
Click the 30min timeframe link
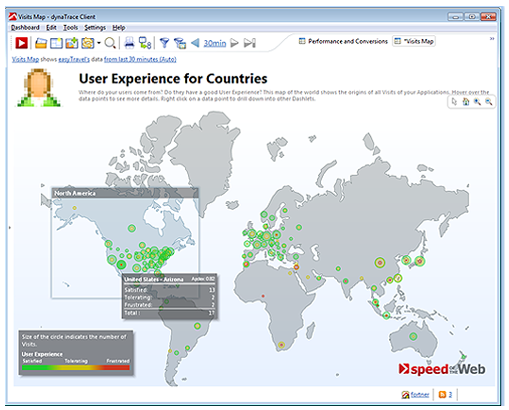[215, 43]
